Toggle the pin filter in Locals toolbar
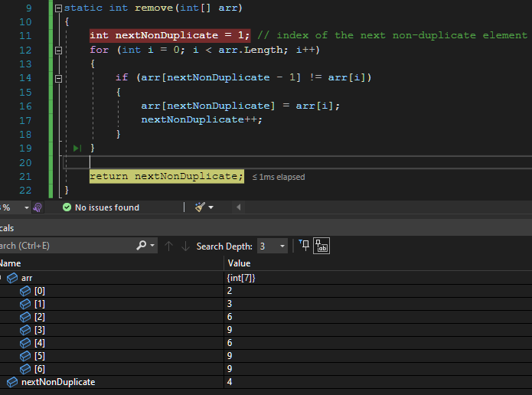Screen dimensions: 532x395 click(x=304, y=246)
